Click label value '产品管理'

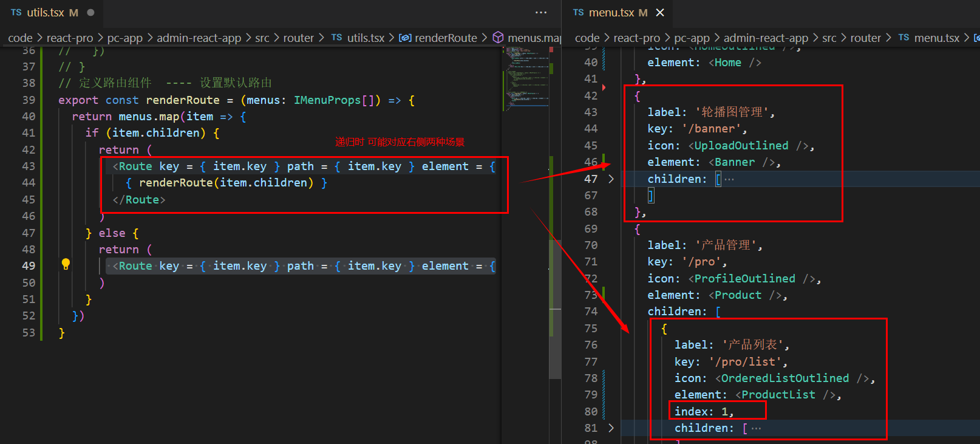coord(726,245)
